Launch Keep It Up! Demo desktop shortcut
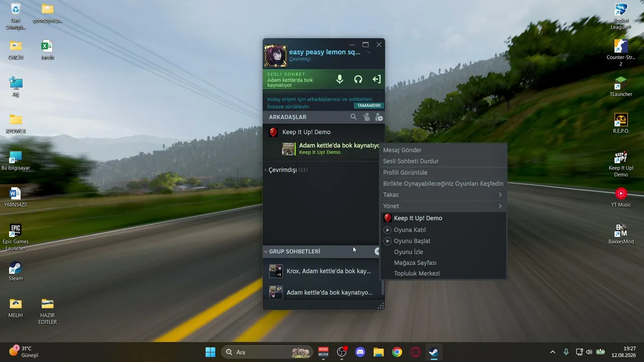The height and width of the screenshot is (362, 644). tap(621, 163)
